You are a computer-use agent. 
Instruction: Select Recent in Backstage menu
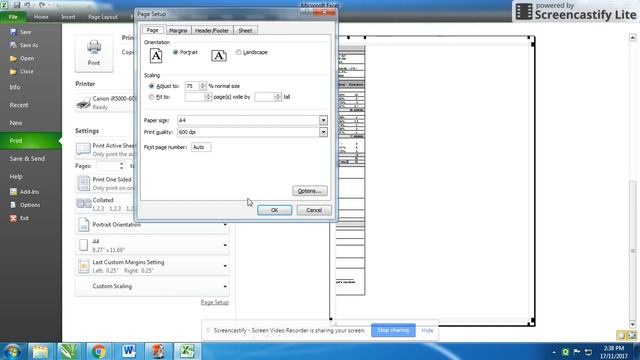[19, 105]
